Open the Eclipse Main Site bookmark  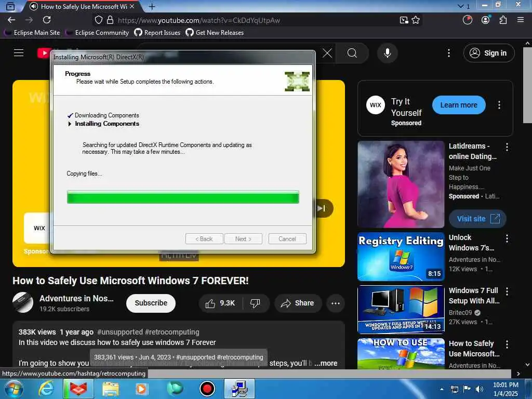pyautogui.click(x=32, y=33)
